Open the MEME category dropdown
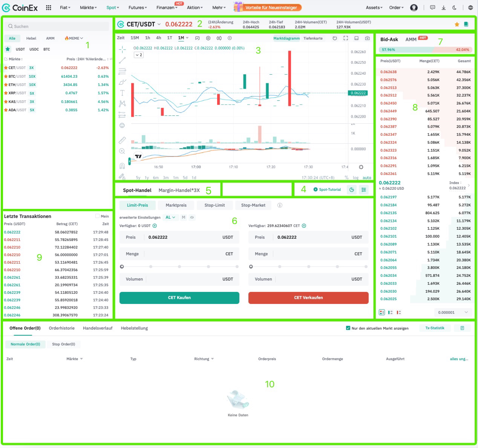The width and height of the screenshot is (478, 448). pos(74,38)
